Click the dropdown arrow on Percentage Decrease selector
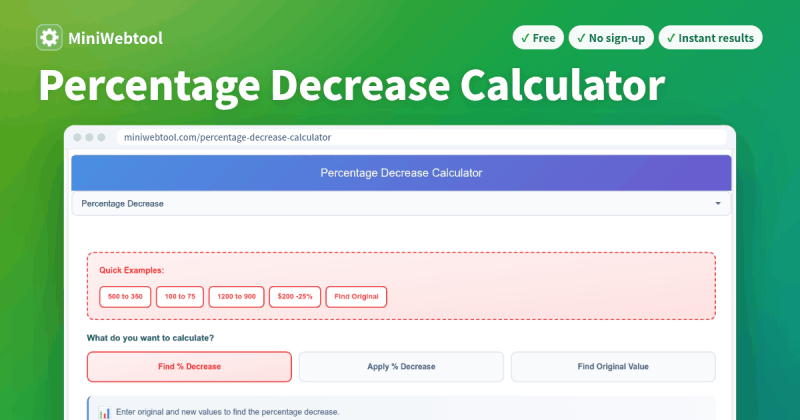Screen dimensions: 800x420 [x=718, y=204]
